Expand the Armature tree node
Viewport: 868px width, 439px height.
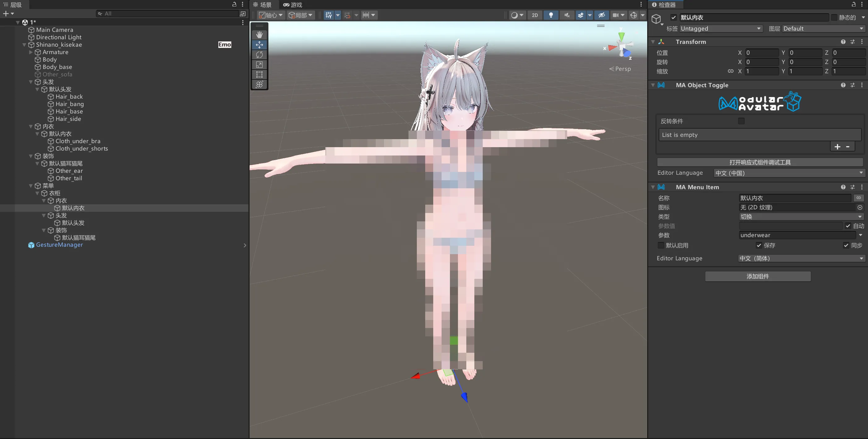[x=31, y=52]
